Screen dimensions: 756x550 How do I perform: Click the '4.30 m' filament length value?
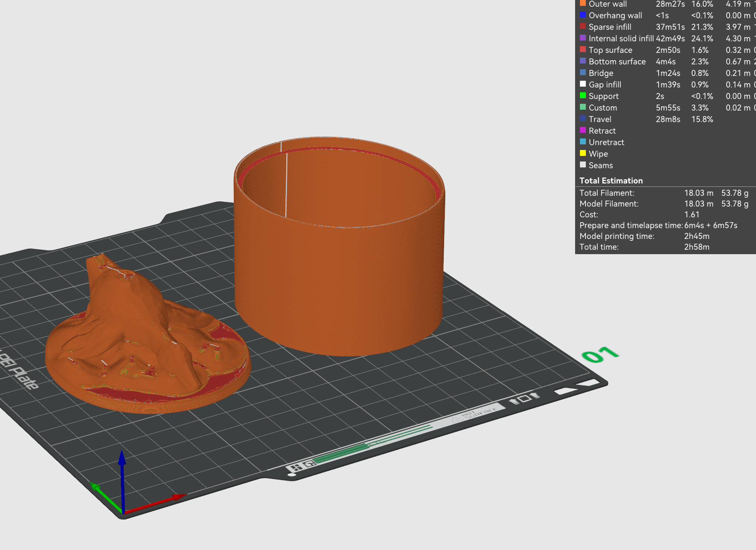(x=738, y=39)
